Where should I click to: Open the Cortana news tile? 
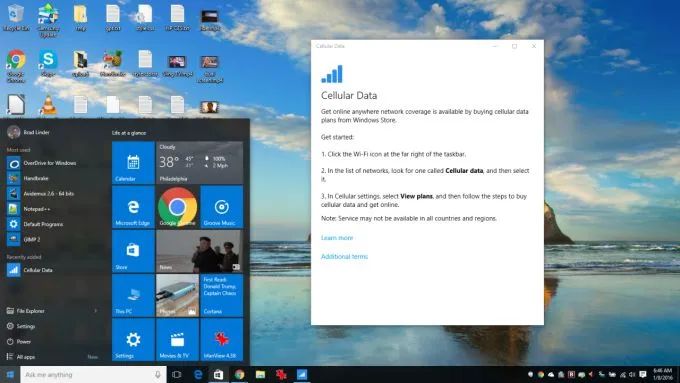(x=222, y=295)
